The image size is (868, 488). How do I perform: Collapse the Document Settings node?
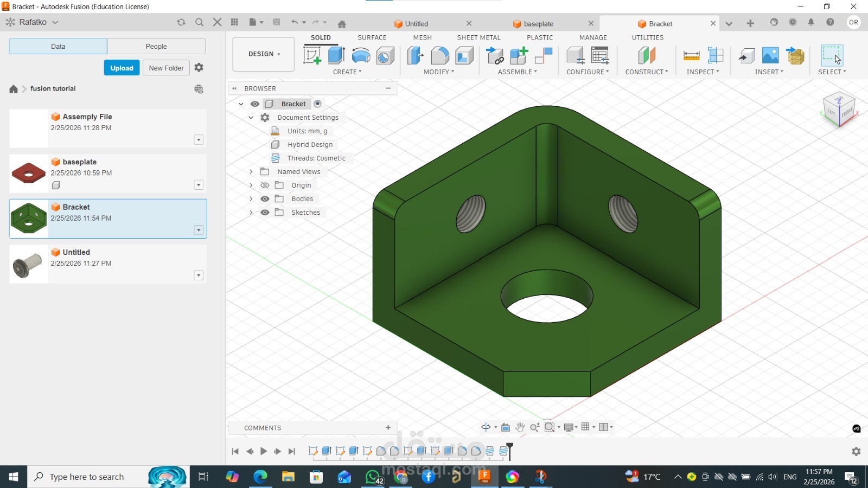pos(251,118)
